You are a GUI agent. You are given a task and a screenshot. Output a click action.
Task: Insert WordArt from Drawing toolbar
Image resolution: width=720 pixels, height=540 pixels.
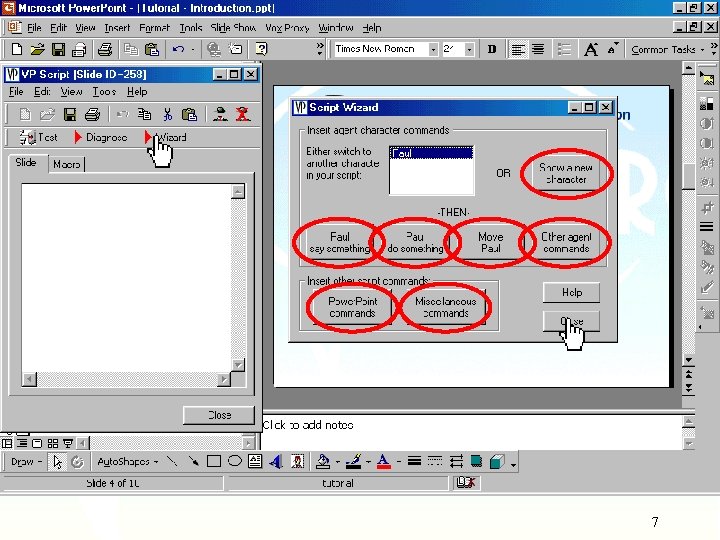point(276,461)
